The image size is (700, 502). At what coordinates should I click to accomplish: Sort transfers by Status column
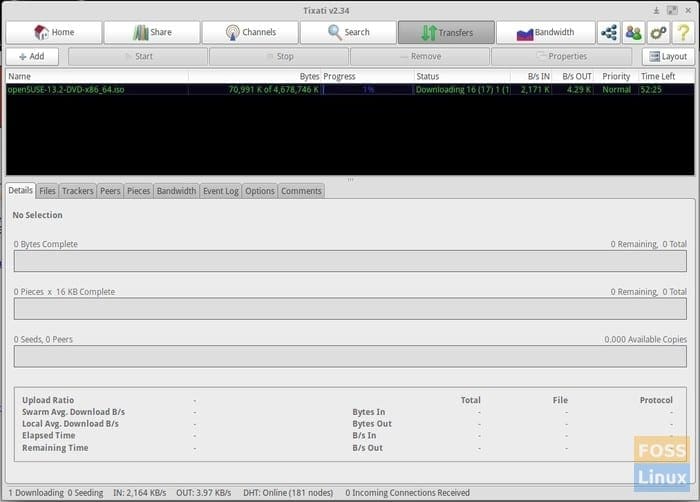point(462,76)
